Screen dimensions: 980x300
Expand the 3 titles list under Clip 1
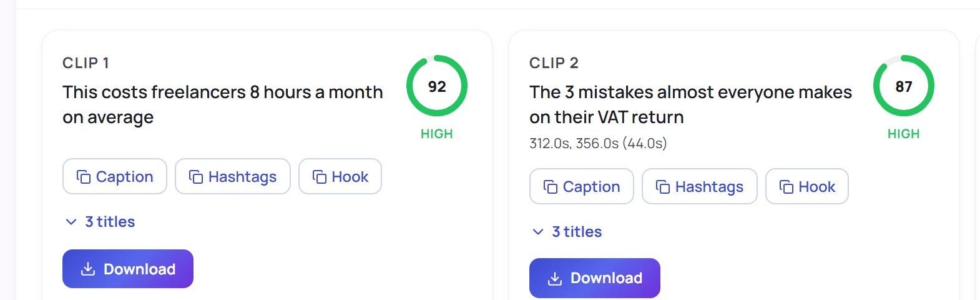click(x=100, y=222)
